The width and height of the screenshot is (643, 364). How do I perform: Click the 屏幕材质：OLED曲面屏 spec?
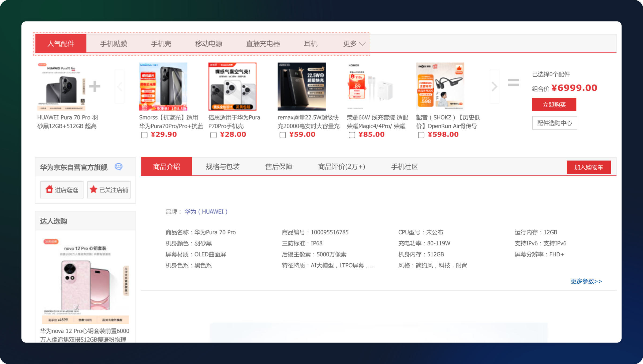click(196, 254)
